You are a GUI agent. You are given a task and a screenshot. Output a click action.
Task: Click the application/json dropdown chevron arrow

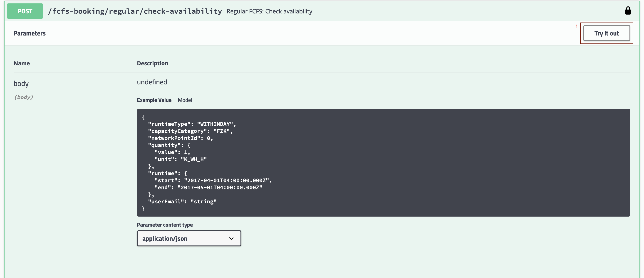point(231,238)
